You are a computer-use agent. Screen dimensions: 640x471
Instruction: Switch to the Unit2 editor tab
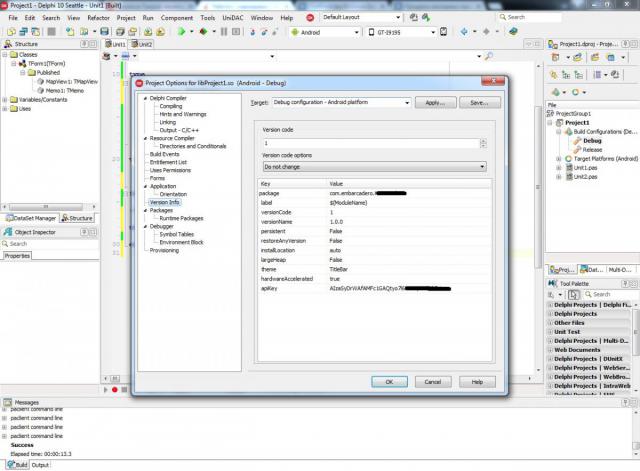[141, 44]
